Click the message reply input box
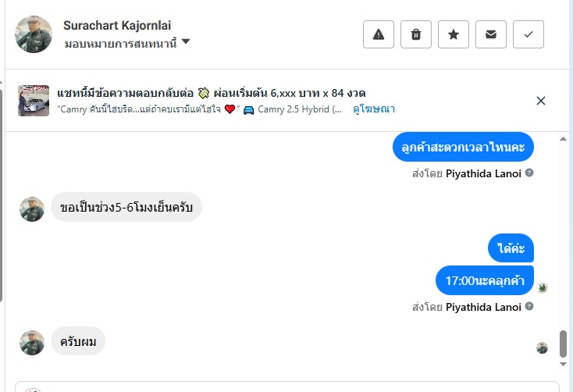 (x=289, y=387)
